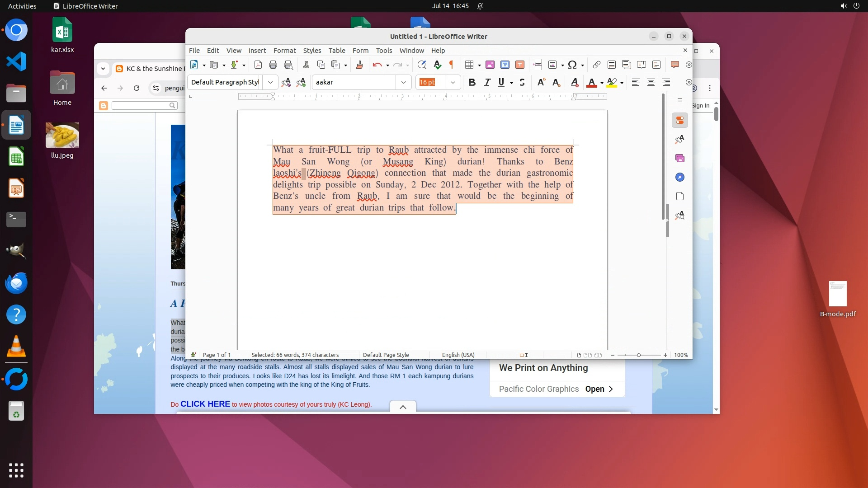This screenshot has width=868, height=488.
Task: Click the Export as PDF icon
Action: tap(258, 65)
